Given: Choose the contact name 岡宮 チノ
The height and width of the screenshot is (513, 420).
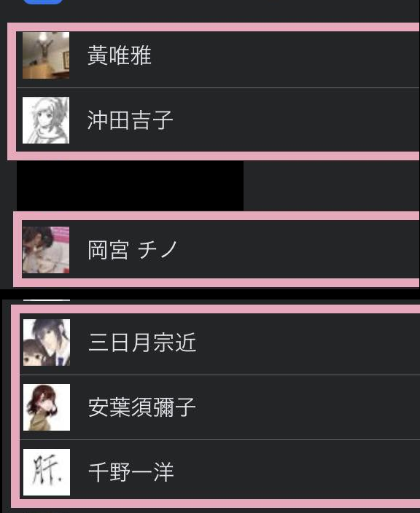Looking at the screenshot, I should [133, 250].
